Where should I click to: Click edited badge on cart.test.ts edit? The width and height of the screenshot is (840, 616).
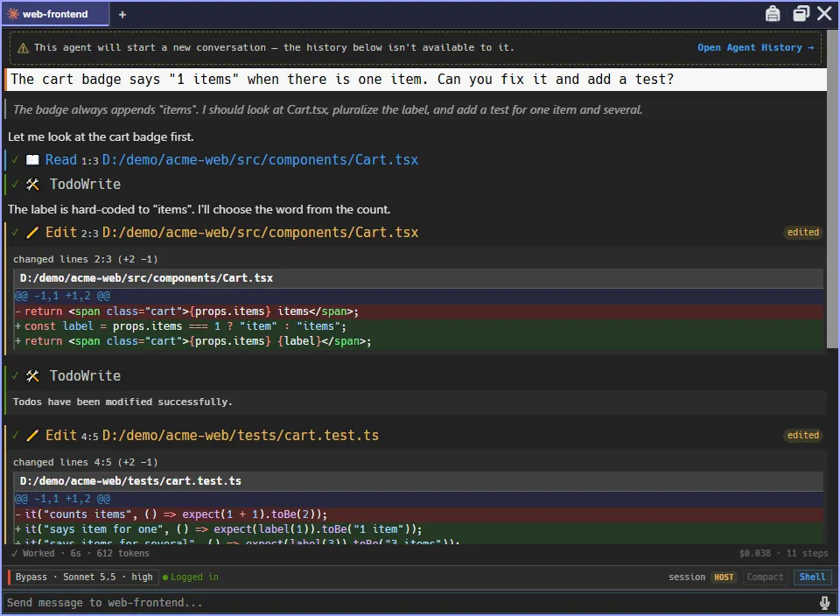click(x=802, y=435)
